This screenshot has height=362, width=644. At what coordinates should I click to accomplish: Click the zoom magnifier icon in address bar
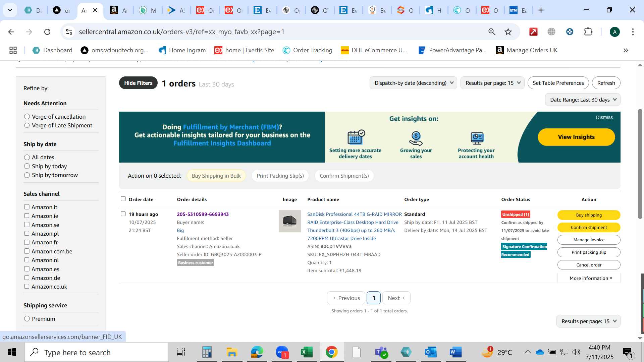492,32
